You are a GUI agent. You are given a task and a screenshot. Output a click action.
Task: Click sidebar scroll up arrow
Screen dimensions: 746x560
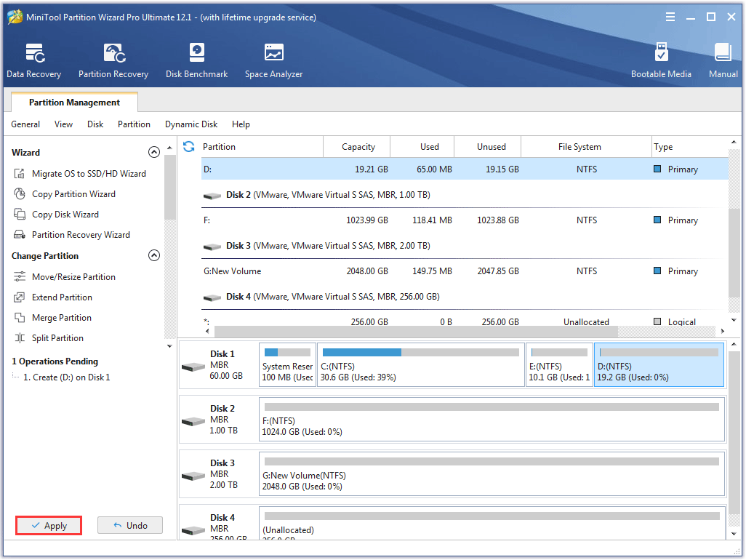(x=169, y=148)
